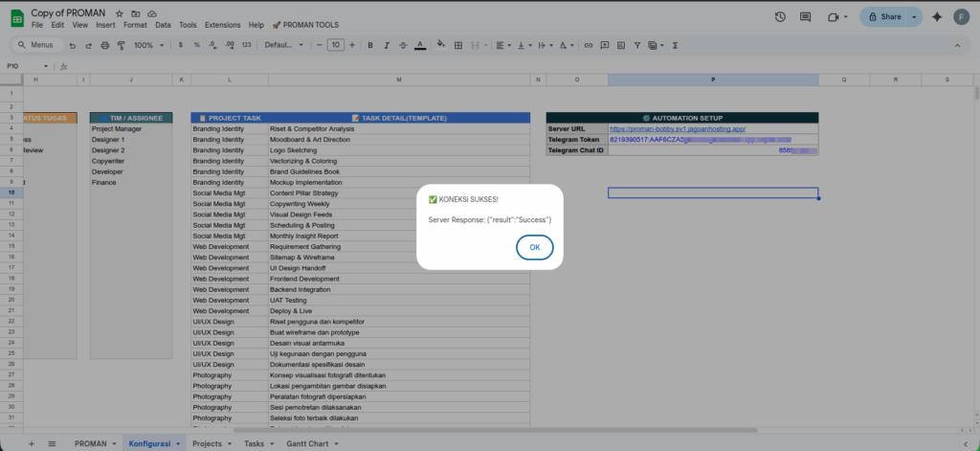Click the create filter funnel icon

[x=635, y=45]
